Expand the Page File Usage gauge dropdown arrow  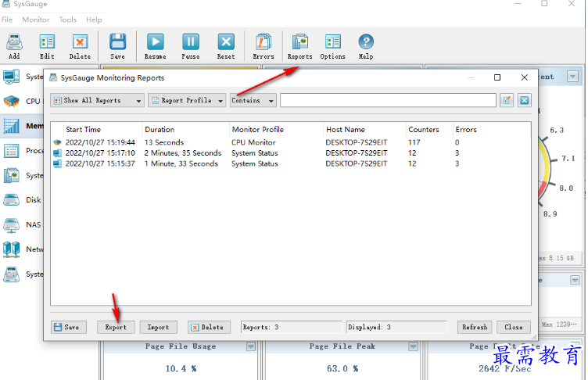tap(250, 346)
